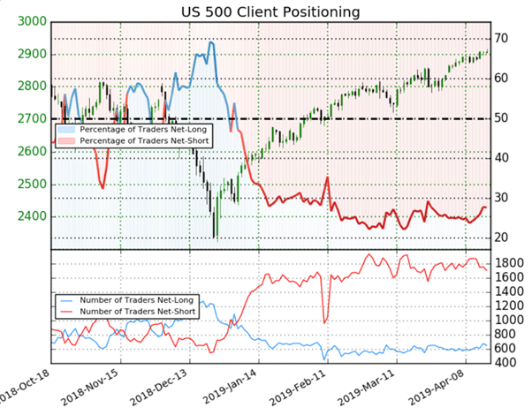
Task: Select the 2600 price axis label
Action: (32, 151)
